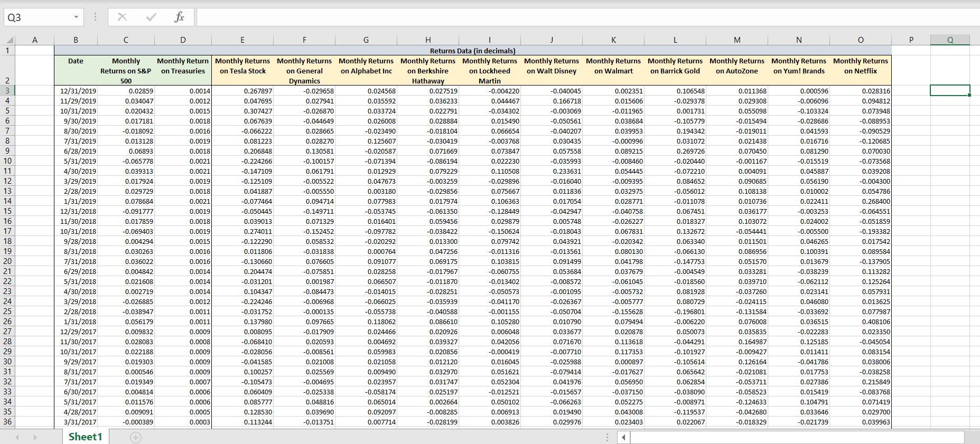Select column B header
This screenshot has width=980, height=444.
pyautogui.click(x=76, y=40)
